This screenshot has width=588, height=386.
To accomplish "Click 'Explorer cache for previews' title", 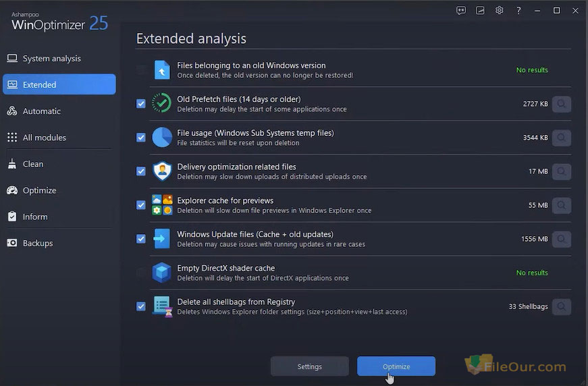I will 225,200.
